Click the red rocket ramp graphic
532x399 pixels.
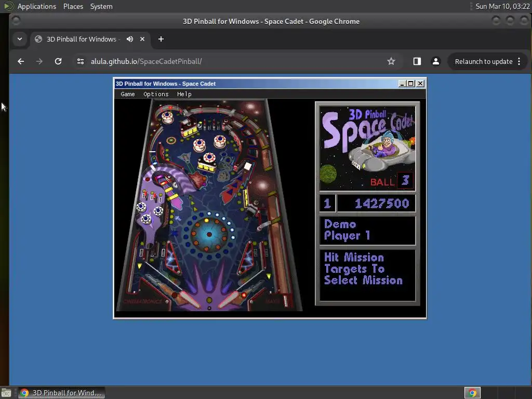pos(233,187)
